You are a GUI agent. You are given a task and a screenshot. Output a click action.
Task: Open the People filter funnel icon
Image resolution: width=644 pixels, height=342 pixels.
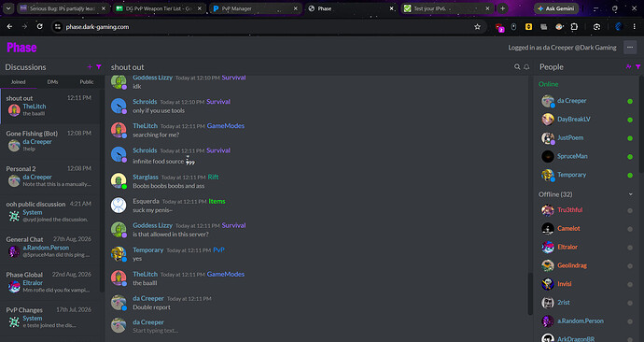(637, 66)
